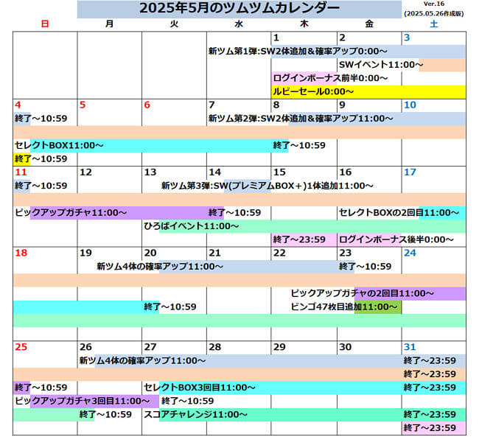This screenshot has height=448, width=479.
Task: Click the 日 Sunday column header
Action: click(x=45, y=24)
